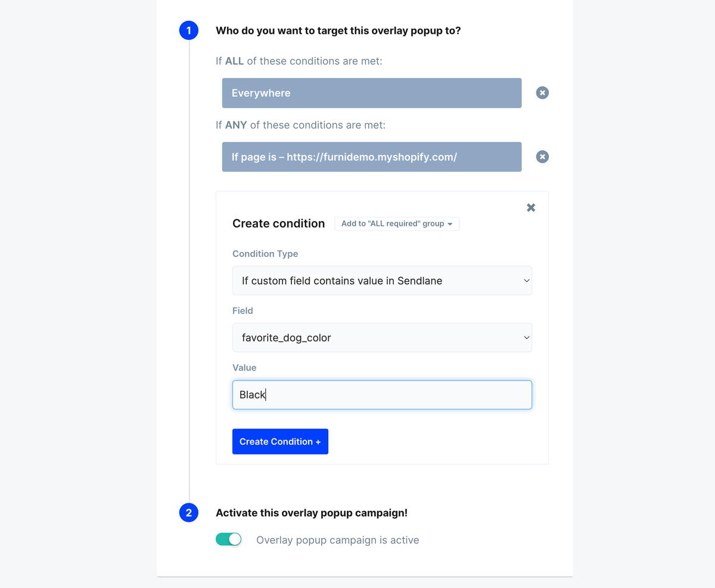Open the 'Add to ALL required group' dropdown
The width and height of the screenshot is (715, 588).
point(397,223)
